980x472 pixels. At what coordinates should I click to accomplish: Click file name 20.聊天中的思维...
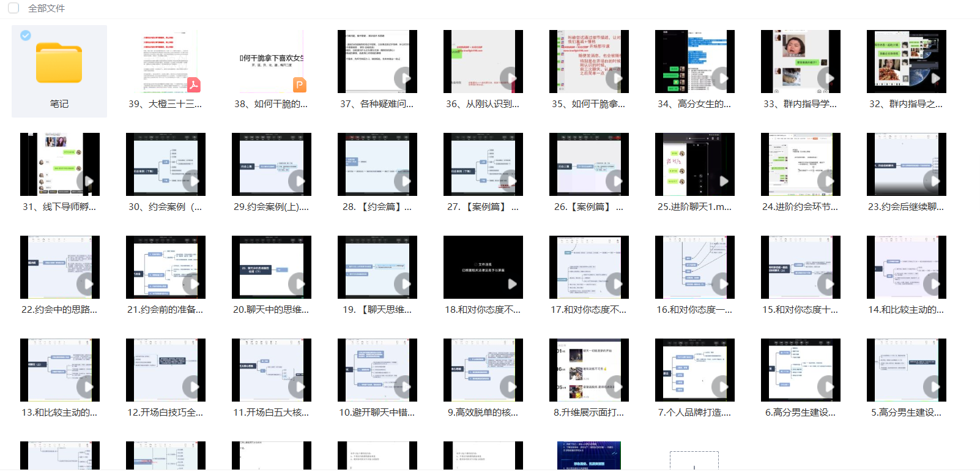(x=271, y=310)
